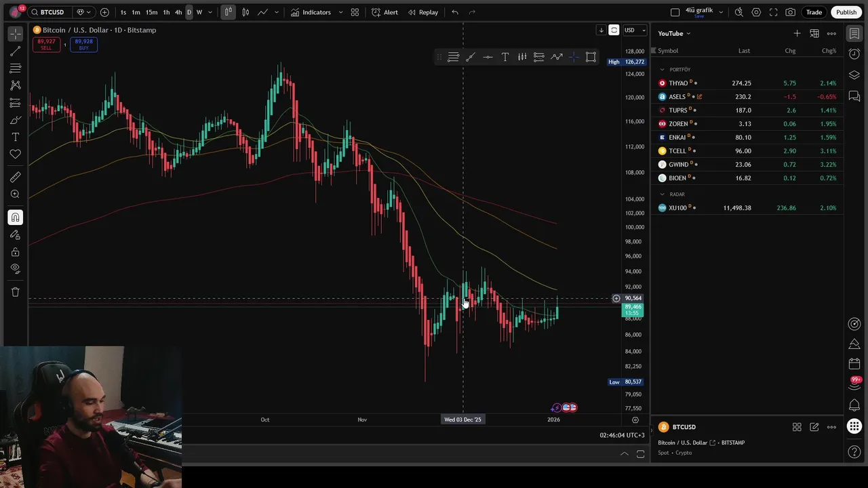Open the alerts clock panel
This screenshot has height=488, width=868.
(854, 53)
